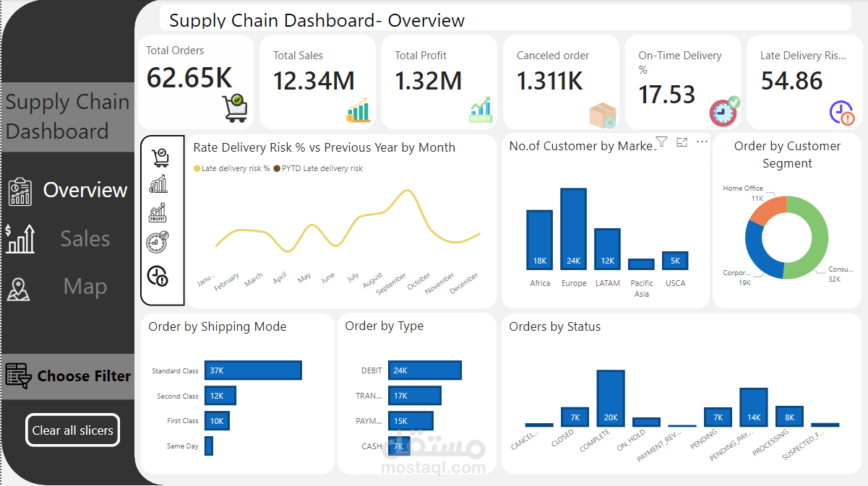Open the filter icon on Customer by Market chart
The width and height of the screenshot is (868, 486).
pos(661,142)
